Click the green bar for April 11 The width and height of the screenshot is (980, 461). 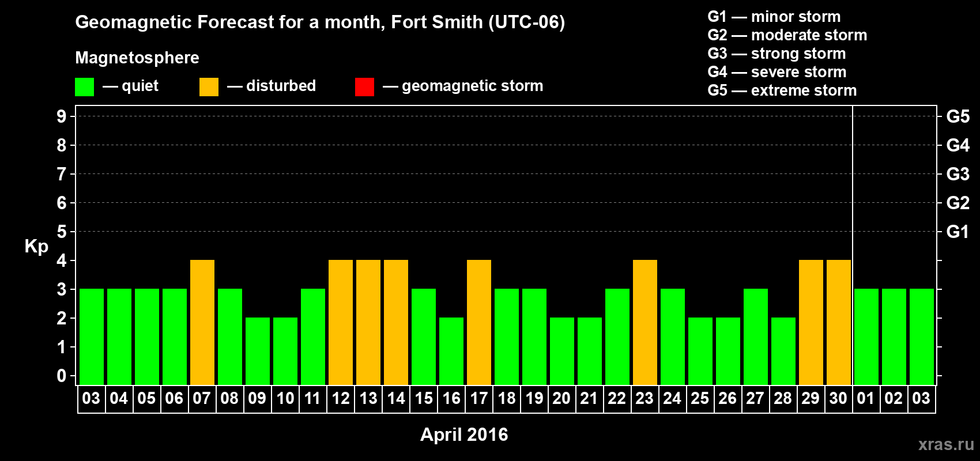coord(313,337)
